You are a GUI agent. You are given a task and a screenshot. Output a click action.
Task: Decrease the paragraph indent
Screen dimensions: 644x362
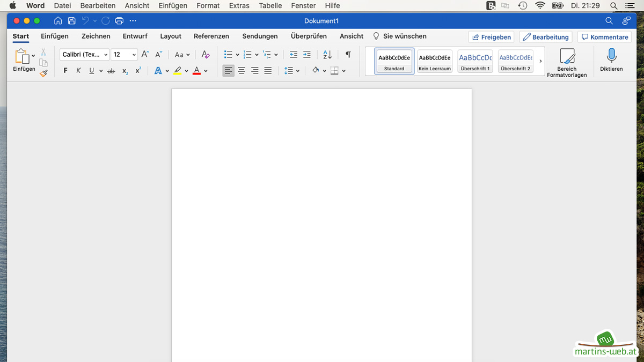pos(294,55)
